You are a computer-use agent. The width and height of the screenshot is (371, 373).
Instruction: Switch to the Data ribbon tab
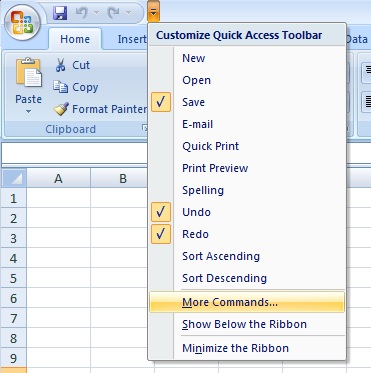click(x=356, y=39)
